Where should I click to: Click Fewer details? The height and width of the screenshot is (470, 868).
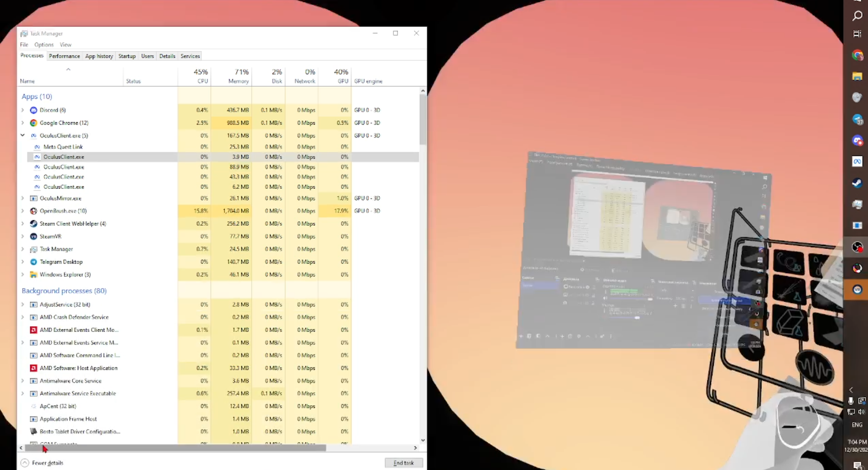pos(42,463)
